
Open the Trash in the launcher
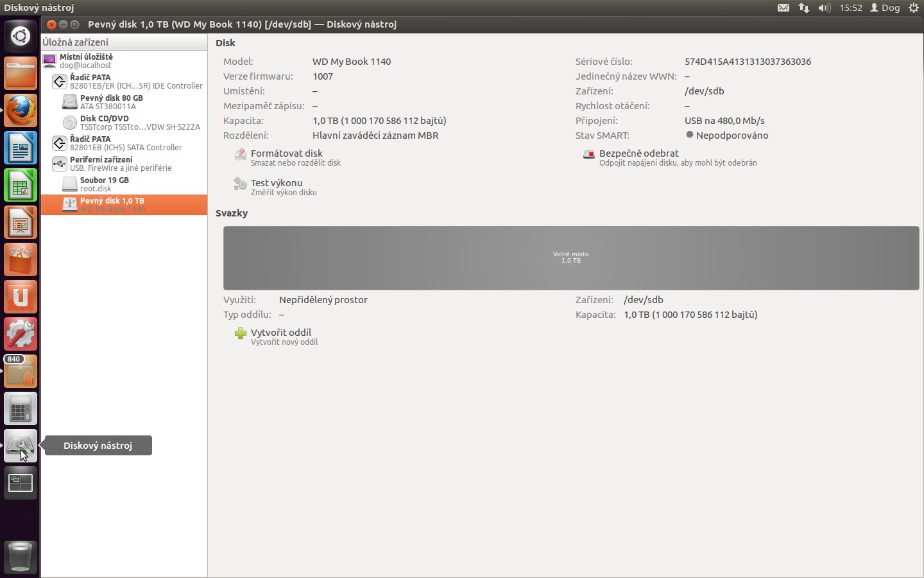click(x=21, y=556)
